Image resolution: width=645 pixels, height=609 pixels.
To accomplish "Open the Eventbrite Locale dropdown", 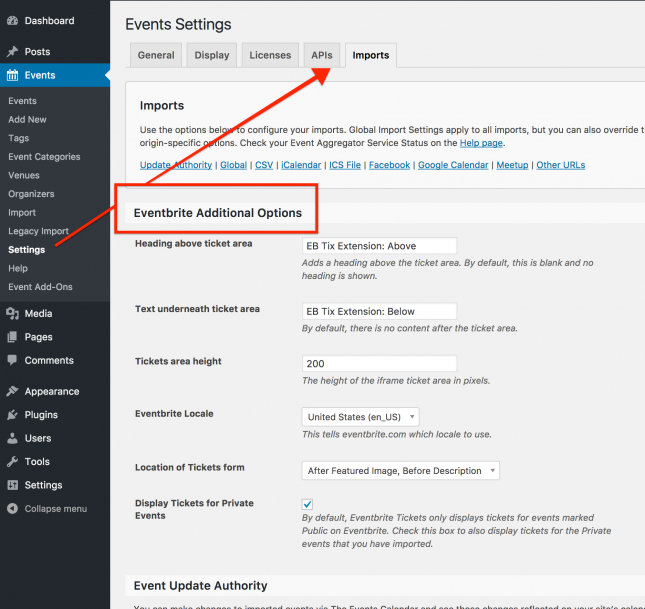I will 360,417.
